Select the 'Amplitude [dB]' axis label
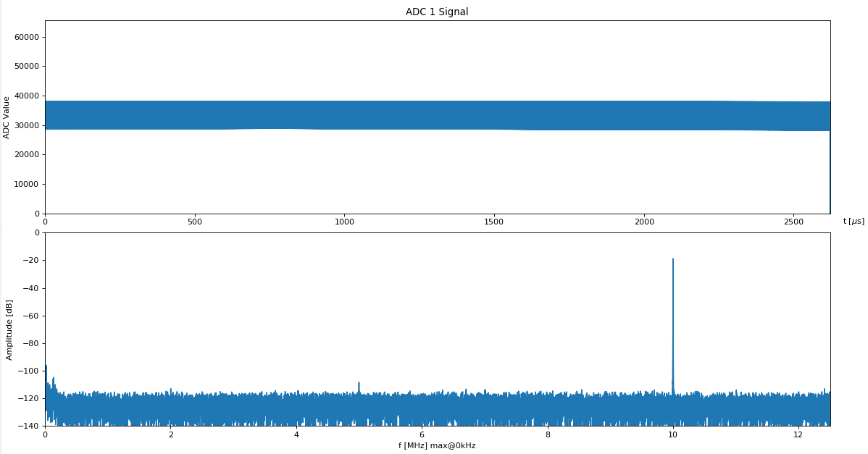This screenshot has width=868, height=454. click(9, 330)
